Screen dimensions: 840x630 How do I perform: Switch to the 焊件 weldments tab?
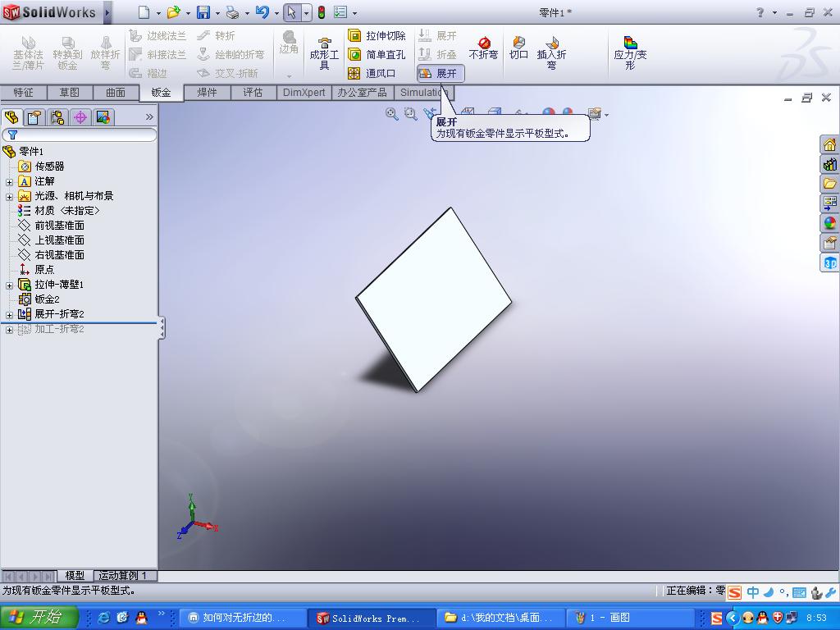208,93
